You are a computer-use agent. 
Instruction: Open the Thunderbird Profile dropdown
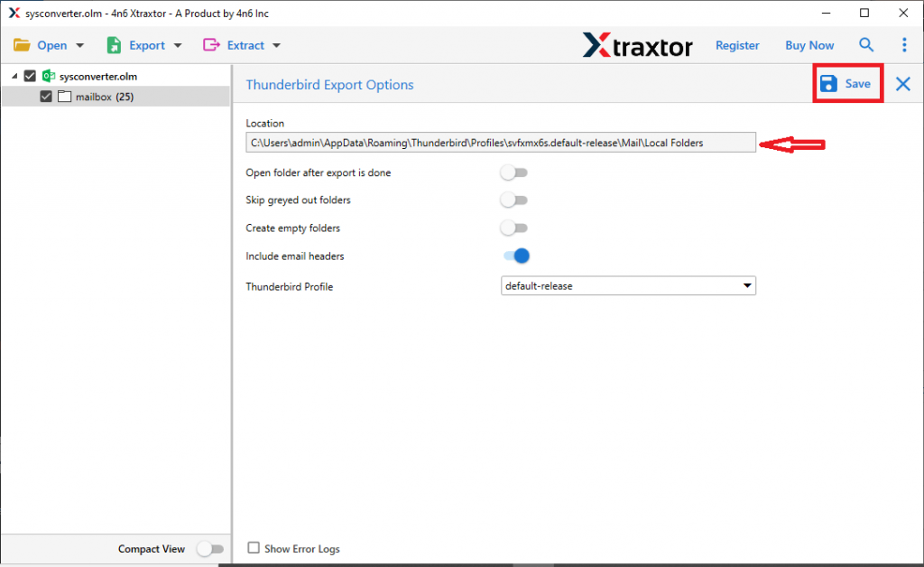point(747,284)
